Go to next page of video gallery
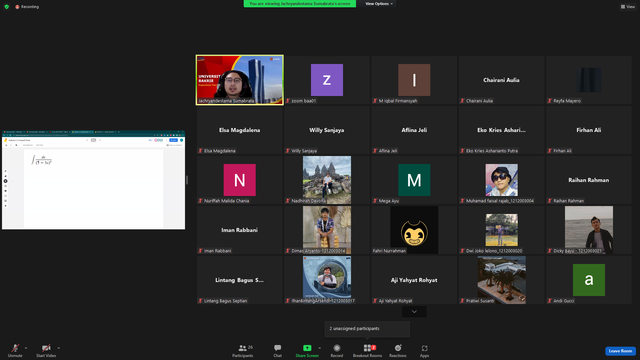 click(x=414, y=312)
